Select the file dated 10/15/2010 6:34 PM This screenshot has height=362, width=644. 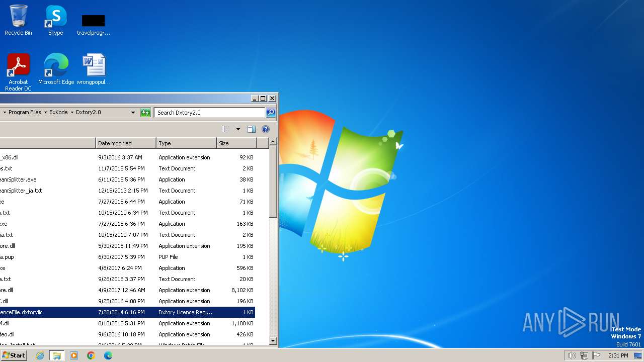127,213
